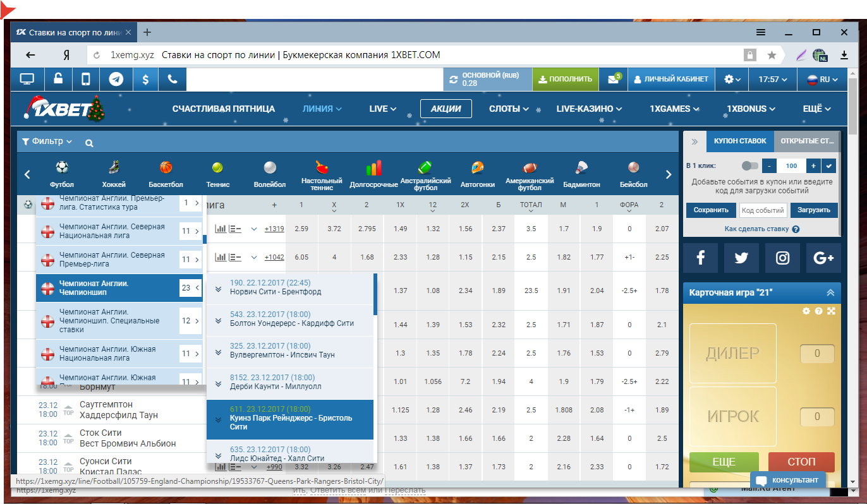Expand the ЕЩЁ menu
The width and height of the screenshot is (867, 504).
[816, 109]
